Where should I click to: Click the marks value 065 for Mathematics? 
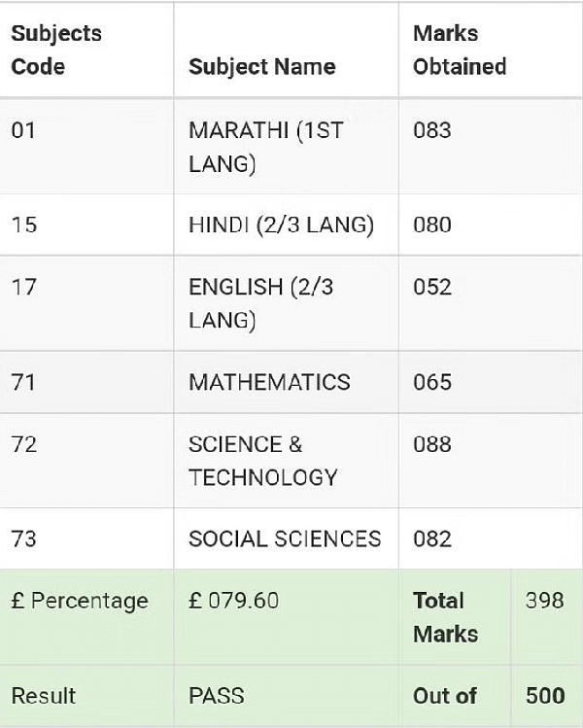[x=432, y=382]
